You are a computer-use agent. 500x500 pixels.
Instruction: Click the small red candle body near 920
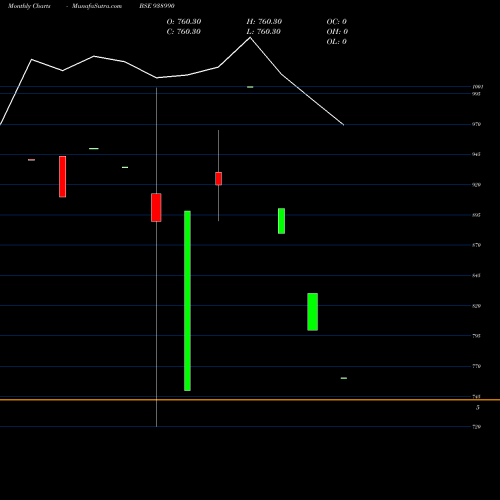pos(218,178)
